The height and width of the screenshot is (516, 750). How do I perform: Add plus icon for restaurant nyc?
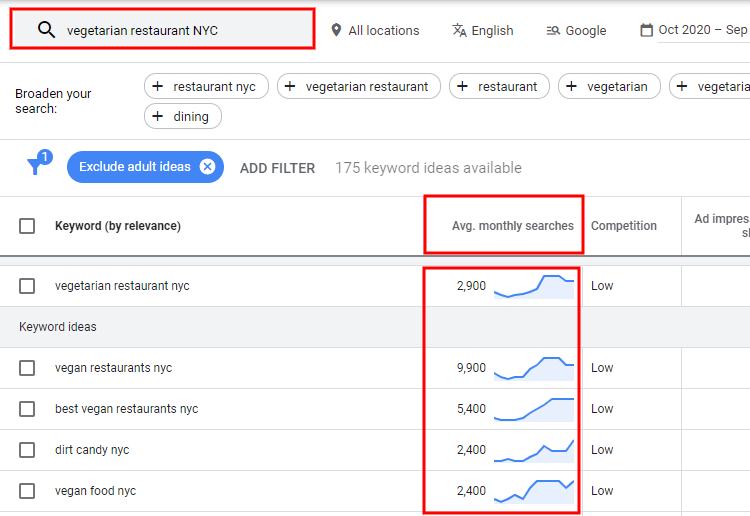[x=157, y=87]
